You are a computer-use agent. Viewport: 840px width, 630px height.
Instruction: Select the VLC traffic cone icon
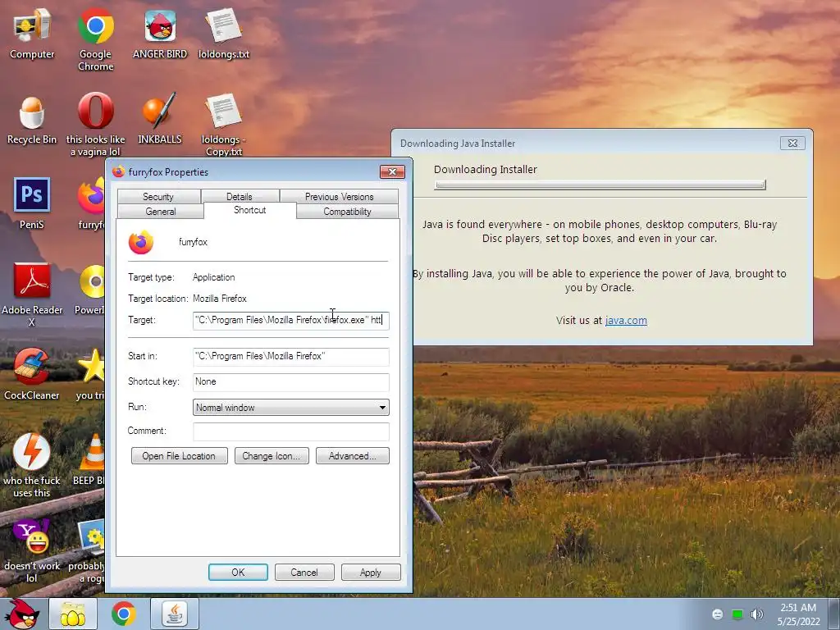94,452
